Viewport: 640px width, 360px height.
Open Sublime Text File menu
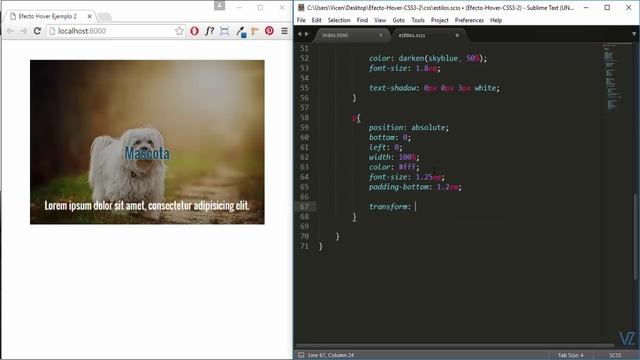coord(301,20)
